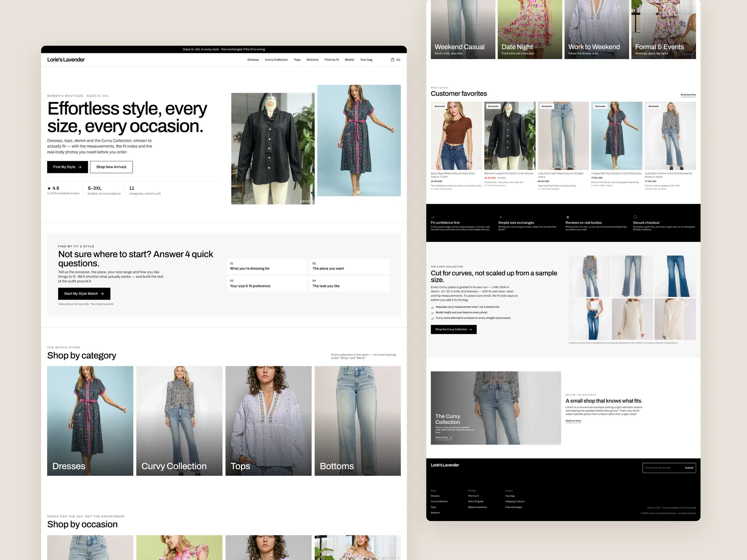Open footer Shipping & returns link
The width and height of the screenshot is (747, 560).
click(x=515, y=502)
